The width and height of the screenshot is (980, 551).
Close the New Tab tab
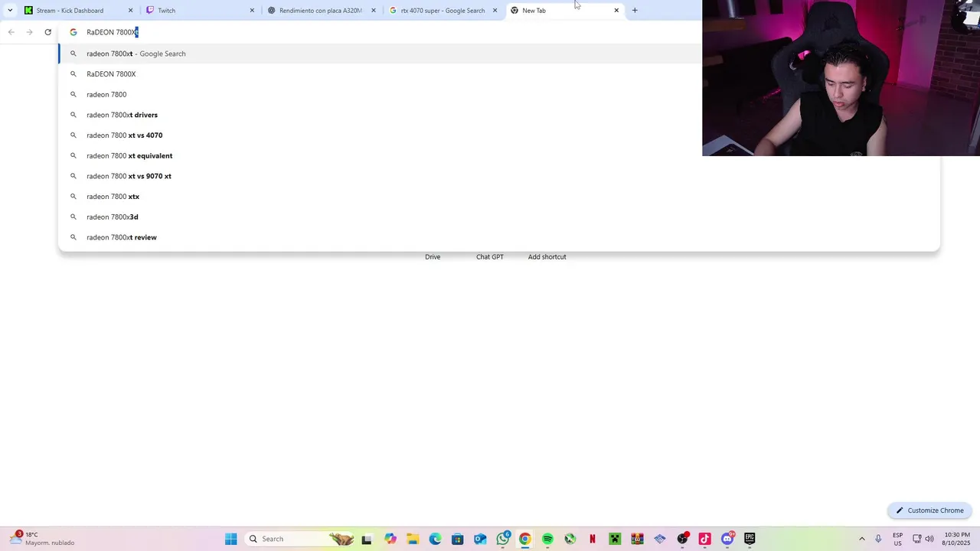tap(616, 11)
